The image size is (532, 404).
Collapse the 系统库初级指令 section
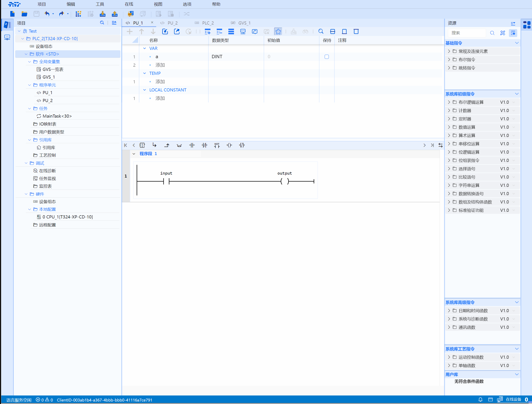click(x=517, y=94)
